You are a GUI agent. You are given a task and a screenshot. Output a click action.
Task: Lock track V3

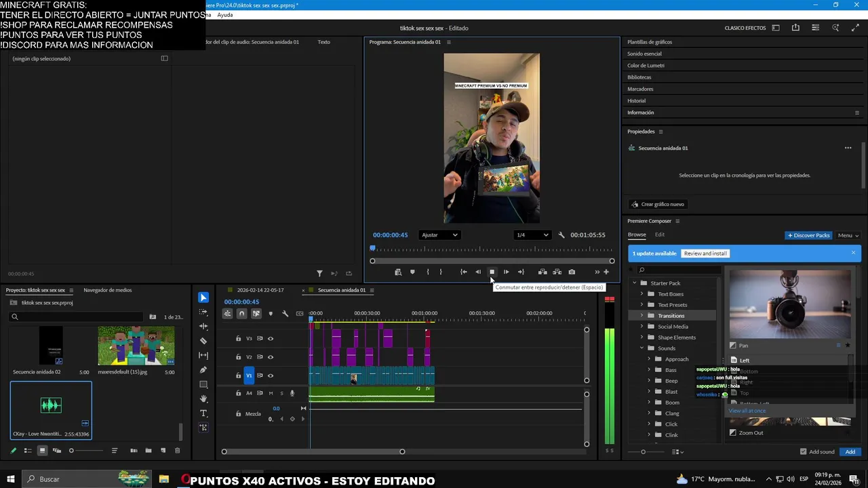[238, 338]
